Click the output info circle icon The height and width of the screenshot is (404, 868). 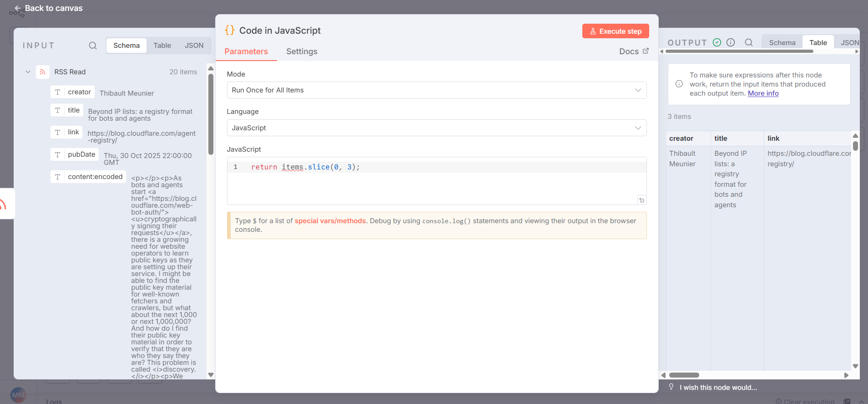coord(731,42)
